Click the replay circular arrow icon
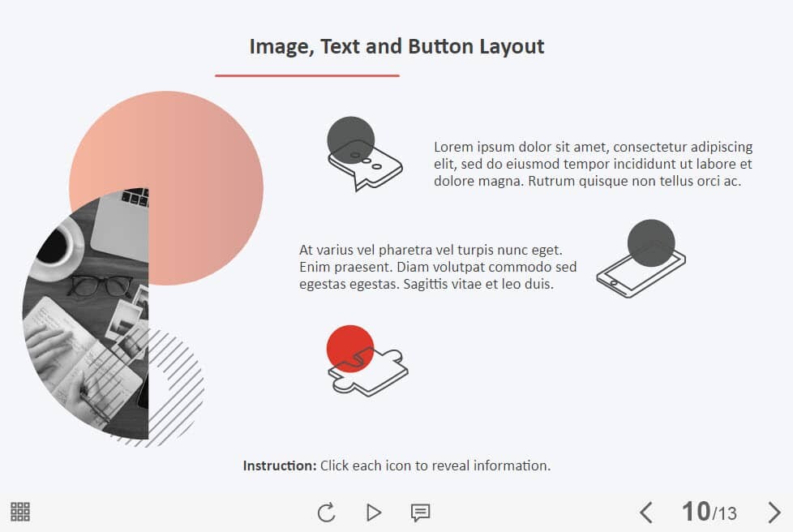This screenshot has width=793, height=532. pyautogui.click(x=326, y=513)
